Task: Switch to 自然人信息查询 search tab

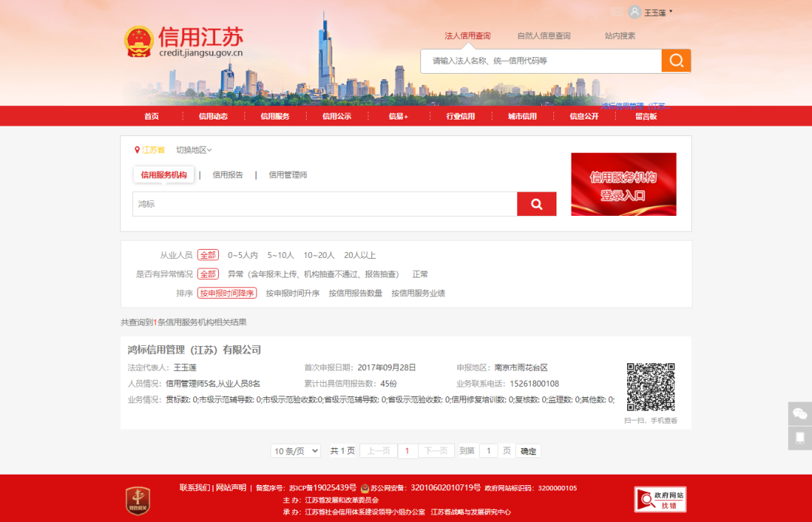Action: (544, 36)
